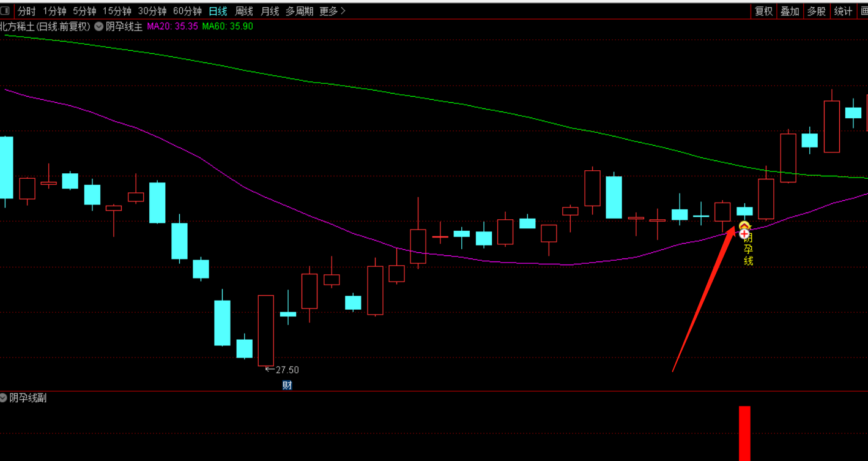This screenshot has height=461, width=868.
Task: Click the 阴孕线副 sub-indicator name
Action: pos(28,398)
